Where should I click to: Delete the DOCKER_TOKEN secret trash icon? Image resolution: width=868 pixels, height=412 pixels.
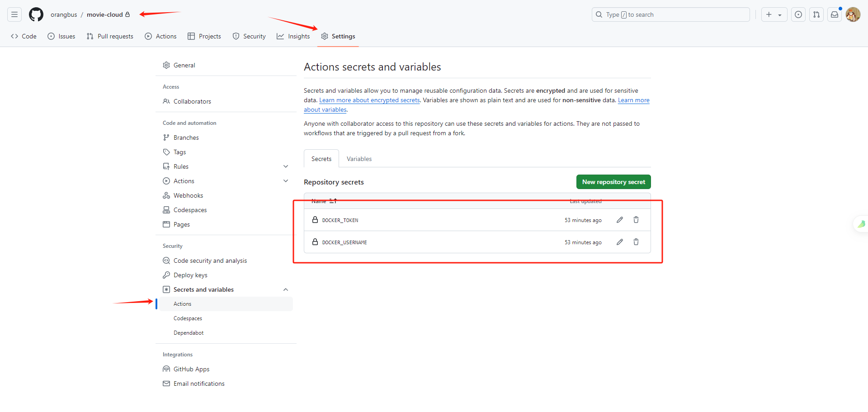(x=636, y=220)
